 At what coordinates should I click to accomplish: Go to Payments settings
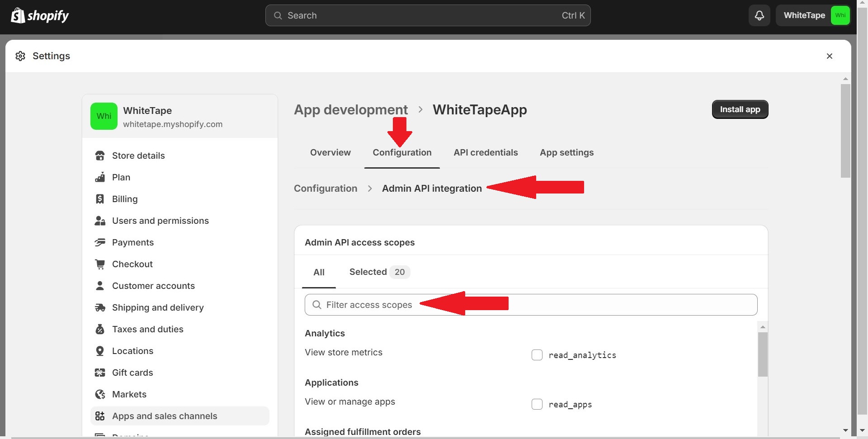click(x=180, y=242)
